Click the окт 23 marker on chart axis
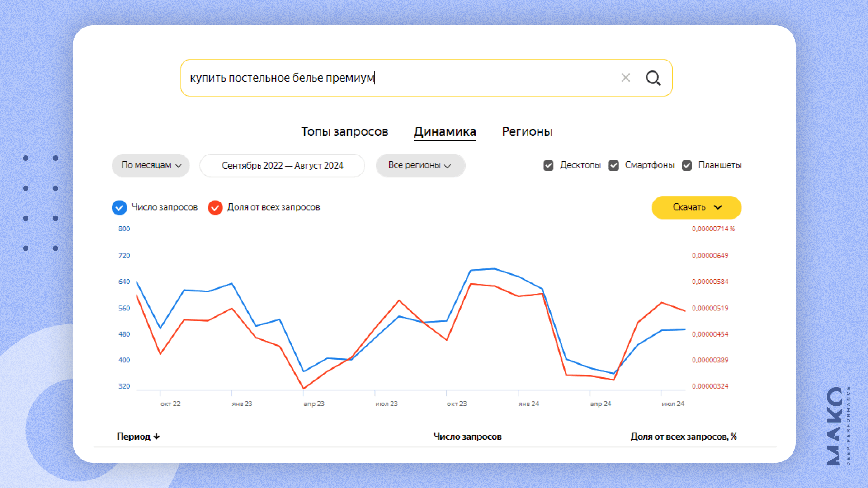868x488 pixels. (x=457, y=404)
